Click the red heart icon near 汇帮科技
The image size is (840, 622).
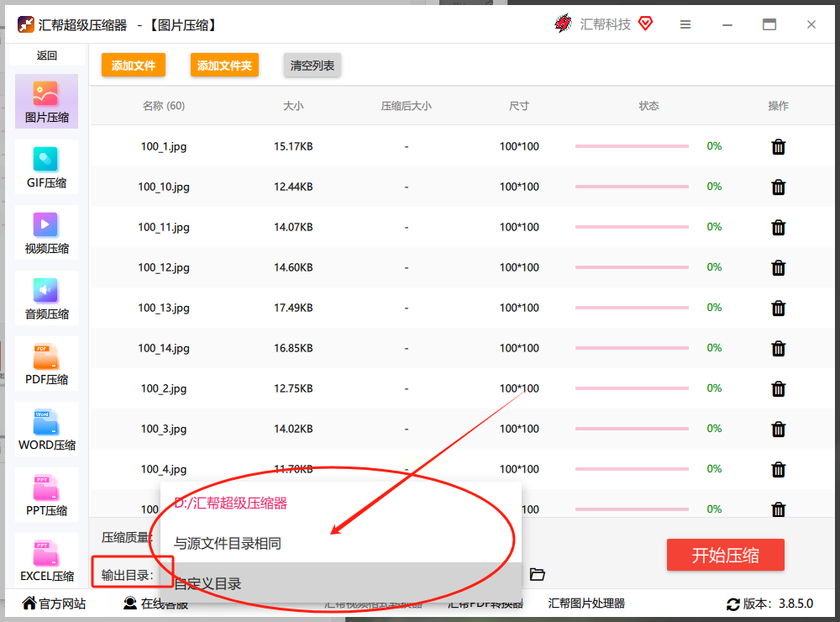point(645,24)
